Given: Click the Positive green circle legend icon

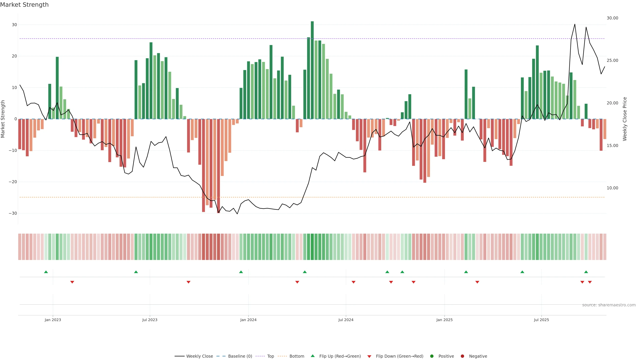Looking at the screenshot, I should (432, 356).
